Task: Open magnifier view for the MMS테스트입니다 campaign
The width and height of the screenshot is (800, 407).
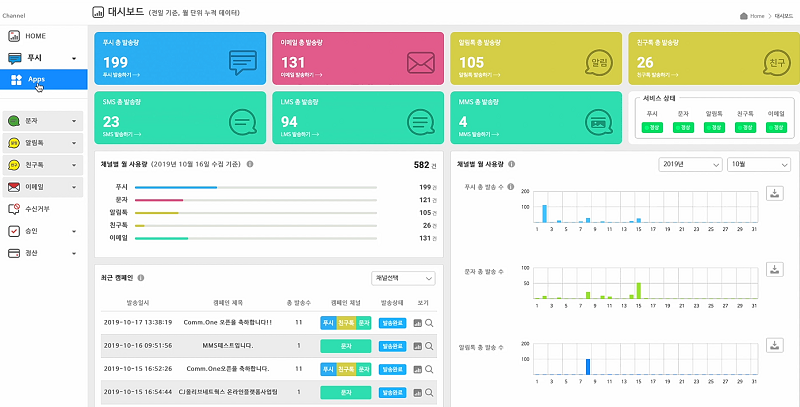Action: point(429,346)
